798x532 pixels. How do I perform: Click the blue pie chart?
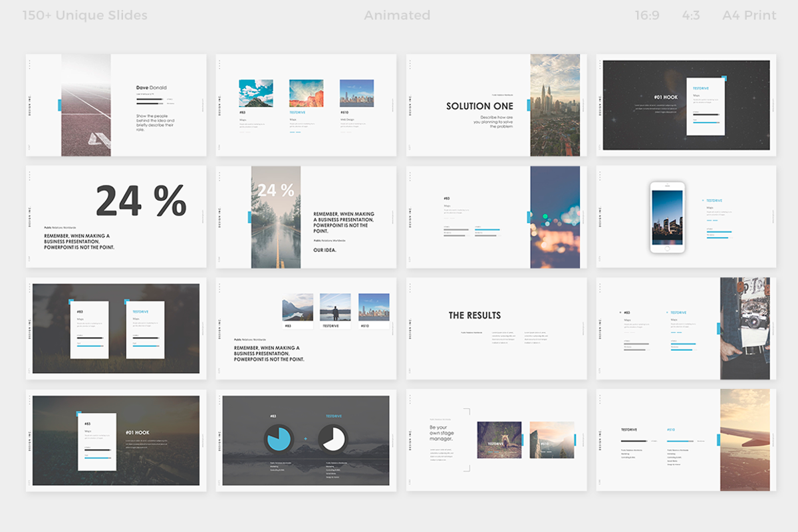pyautogui.click(x=279, y=440)
